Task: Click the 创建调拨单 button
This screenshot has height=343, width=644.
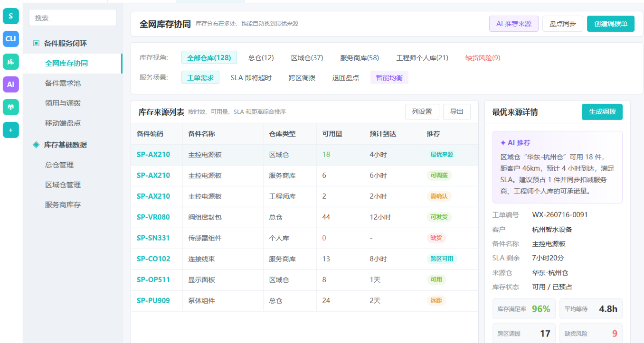Action: [x=611, y=24]
